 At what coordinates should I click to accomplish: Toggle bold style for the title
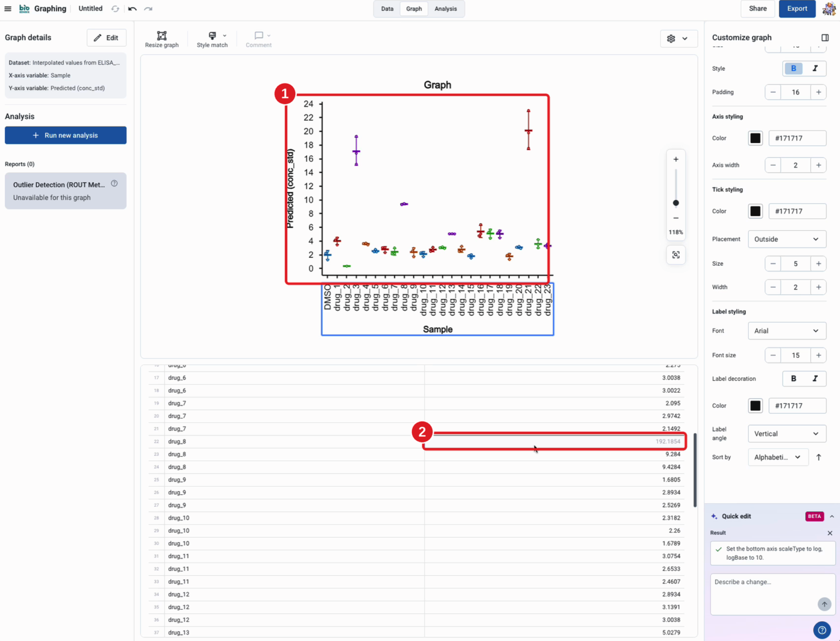tap(793, 69)
